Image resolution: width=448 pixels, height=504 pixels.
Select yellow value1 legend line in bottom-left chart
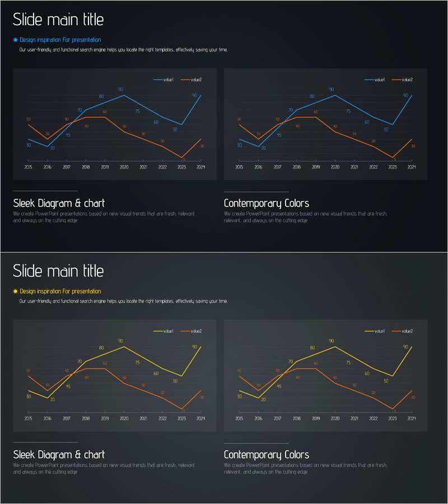157,332
